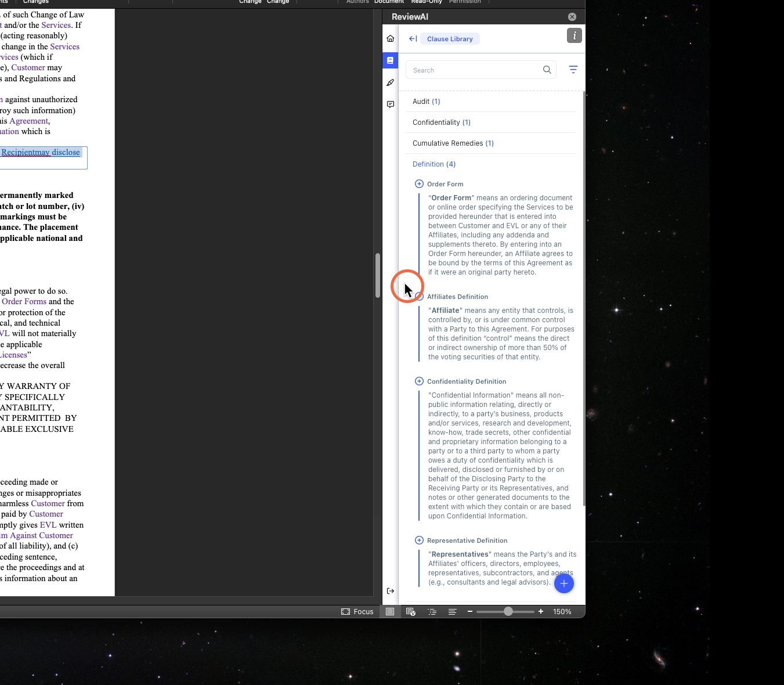Click the "Representative Definition" clause title
Screen dimensions: 784x685
[x=467, y=540]
